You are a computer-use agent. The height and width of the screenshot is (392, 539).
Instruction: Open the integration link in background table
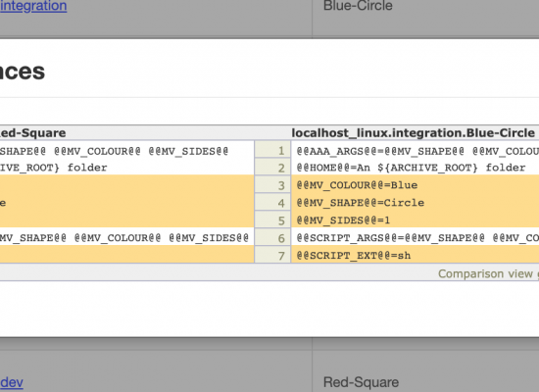click(x=33, y=6)
